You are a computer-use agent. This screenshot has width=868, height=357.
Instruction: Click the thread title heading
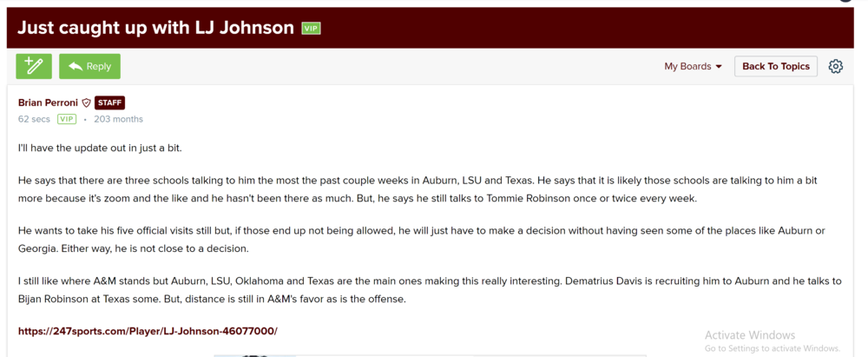pos(156,28)
